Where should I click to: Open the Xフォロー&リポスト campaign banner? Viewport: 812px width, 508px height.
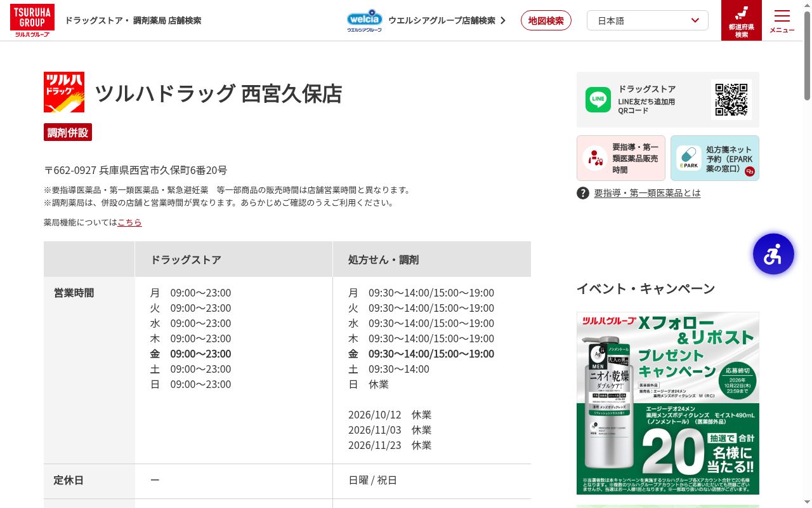(x=668, y=403)
